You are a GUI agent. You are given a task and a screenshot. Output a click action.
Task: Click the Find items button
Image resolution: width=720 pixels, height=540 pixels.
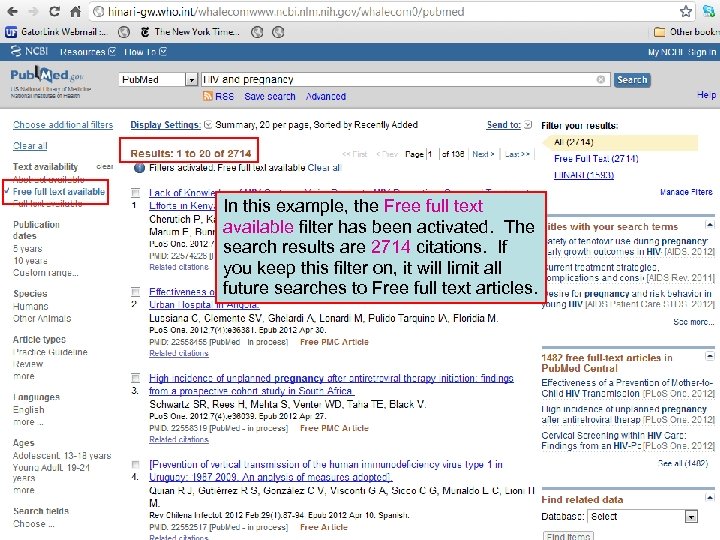pyautogui.click(x=568, y=535)
